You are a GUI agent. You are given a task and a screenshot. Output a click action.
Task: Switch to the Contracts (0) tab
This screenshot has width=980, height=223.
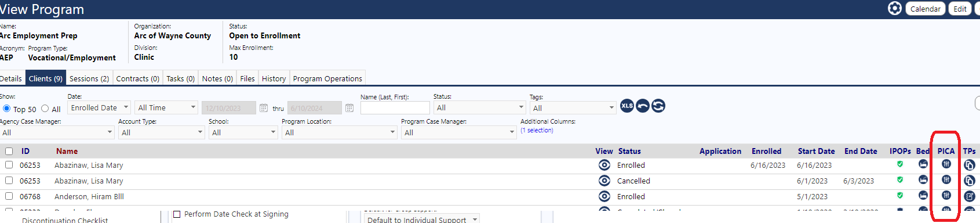137,78
